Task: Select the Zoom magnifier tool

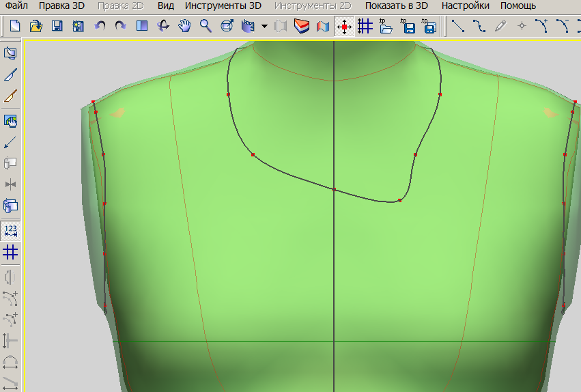Action: [x=206, y=27]
